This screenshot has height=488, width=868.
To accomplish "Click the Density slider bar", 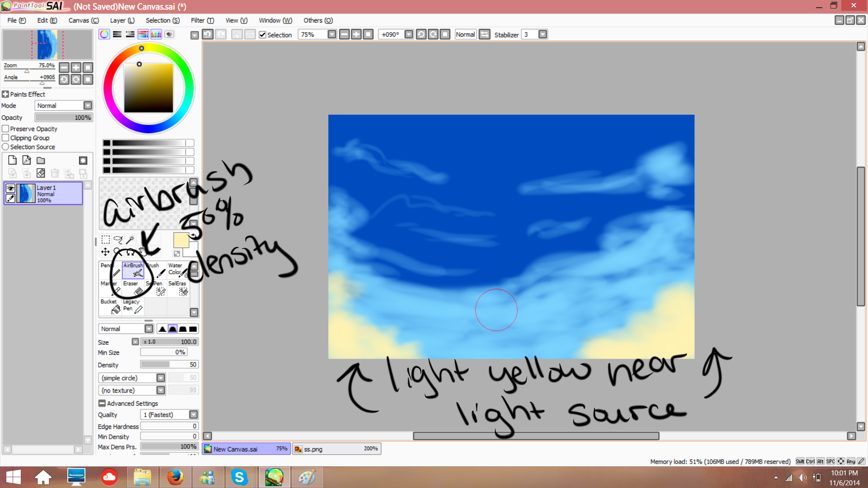I will tap(169, 365).
